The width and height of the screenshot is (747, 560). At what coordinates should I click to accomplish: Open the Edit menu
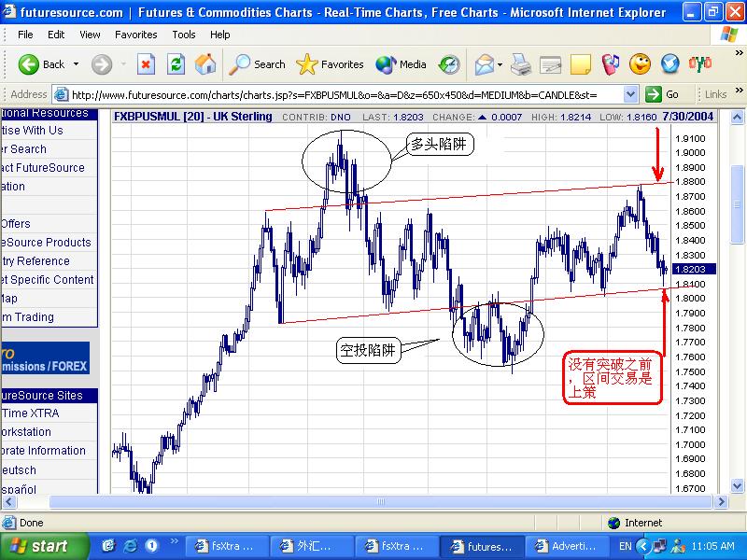point(56,35)
